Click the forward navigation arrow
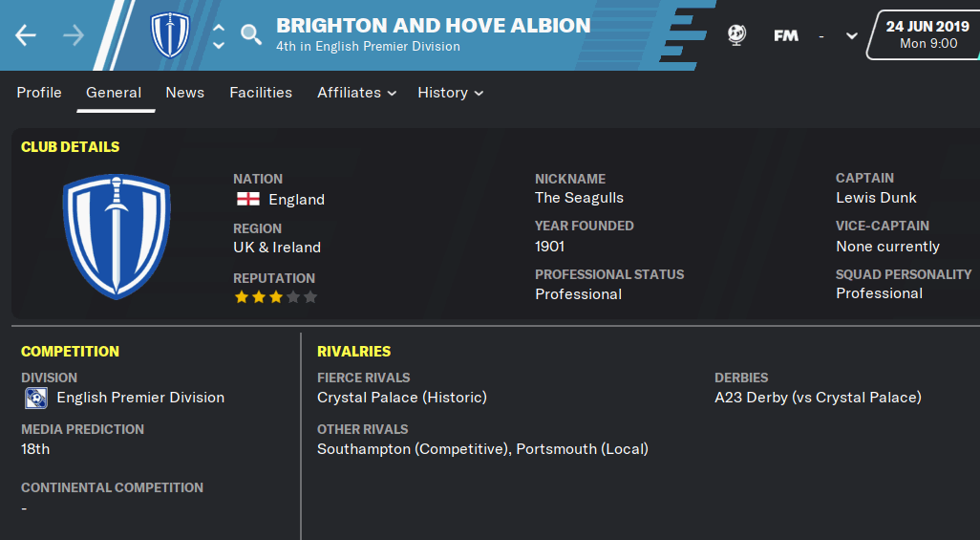Screen dimensions: 980x540 click(x=74, y=35)
